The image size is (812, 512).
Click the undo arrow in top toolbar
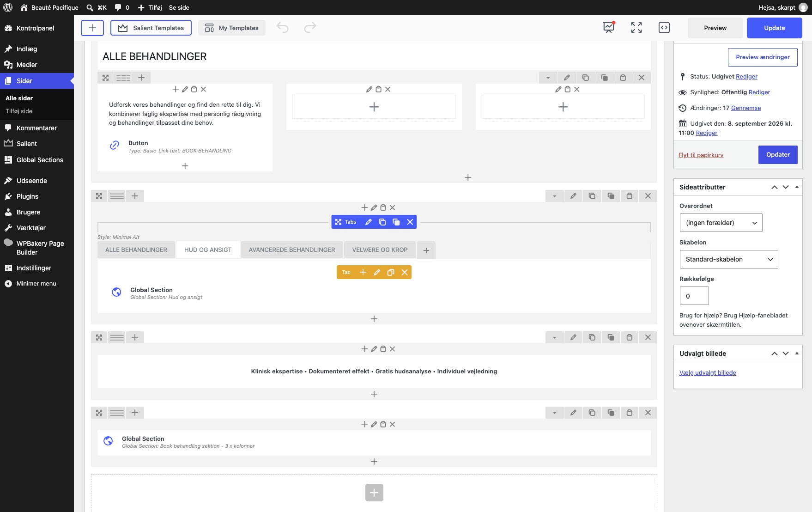pos(283,28)
